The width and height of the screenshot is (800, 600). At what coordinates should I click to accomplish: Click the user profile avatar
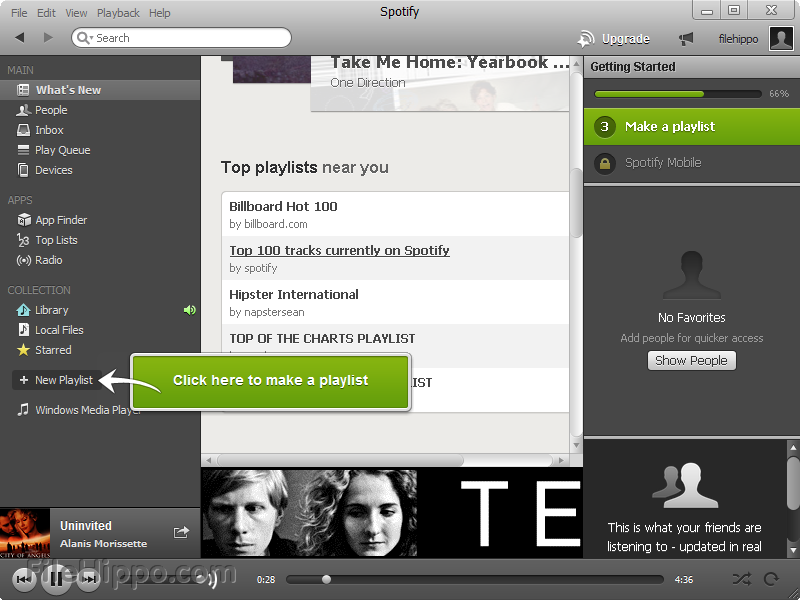781,39
